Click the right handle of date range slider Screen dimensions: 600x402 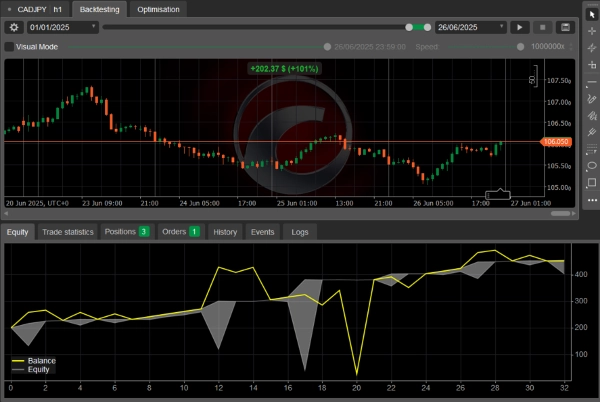427,27
